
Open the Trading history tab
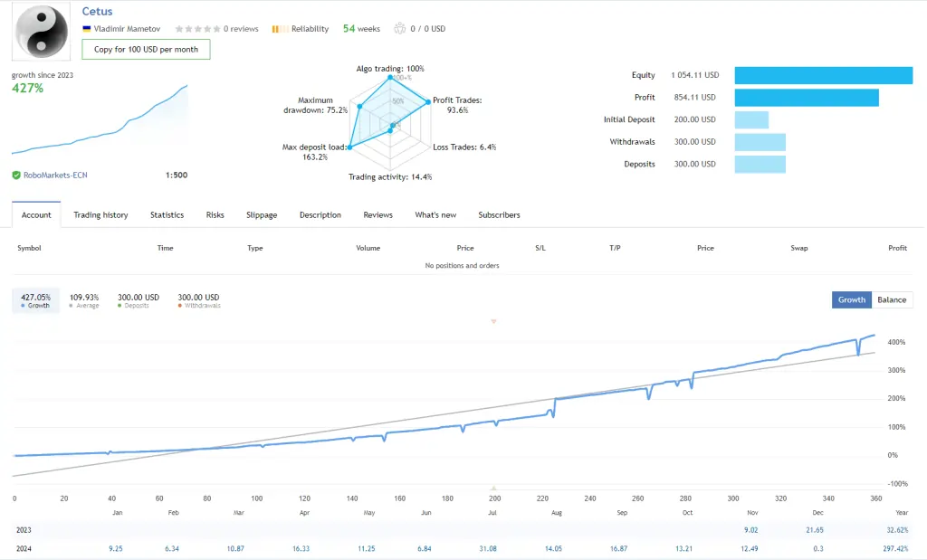coord(100,215)
